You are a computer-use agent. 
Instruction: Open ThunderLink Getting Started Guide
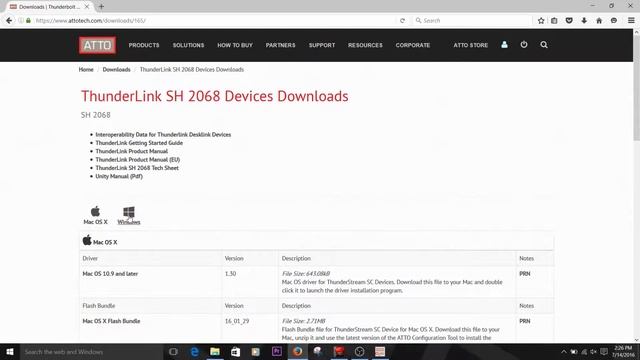click(139, 143)
